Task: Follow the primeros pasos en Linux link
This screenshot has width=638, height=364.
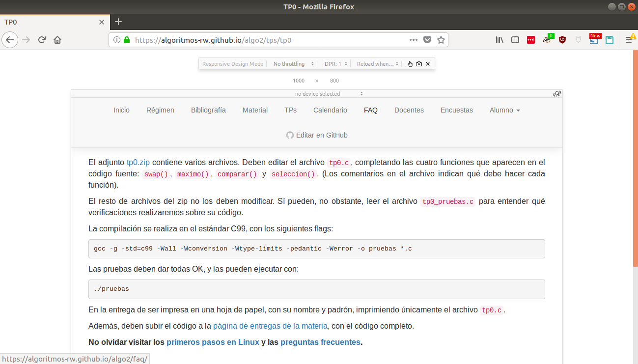Action: [212, 342]
